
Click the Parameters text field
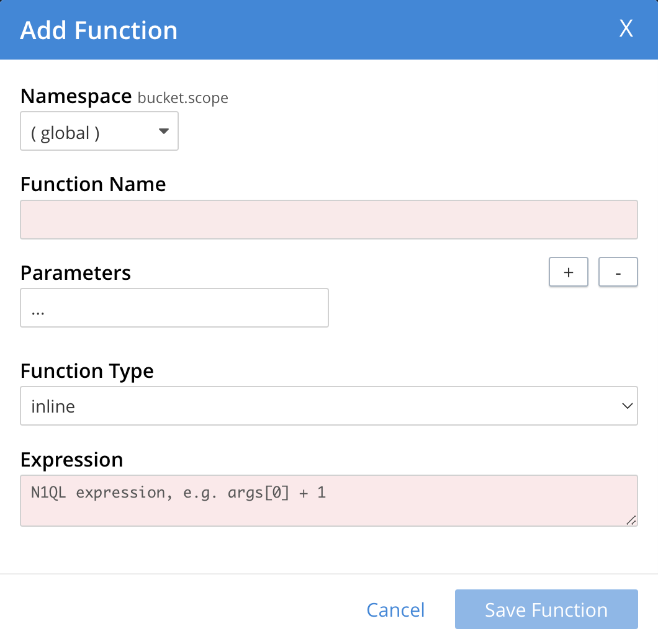pyautogui.click(x=174, y=308)
